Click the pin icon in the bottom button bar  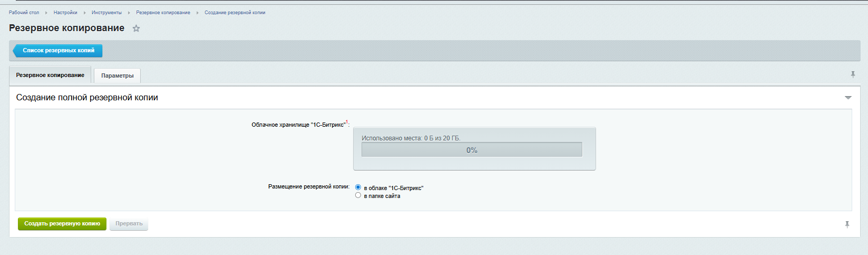coord(847,224)
